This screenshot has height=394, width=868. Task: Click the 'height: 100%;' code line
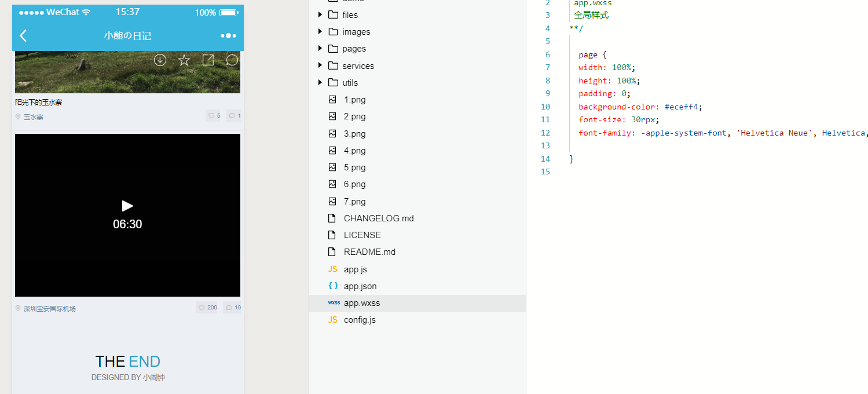[609, 81]
